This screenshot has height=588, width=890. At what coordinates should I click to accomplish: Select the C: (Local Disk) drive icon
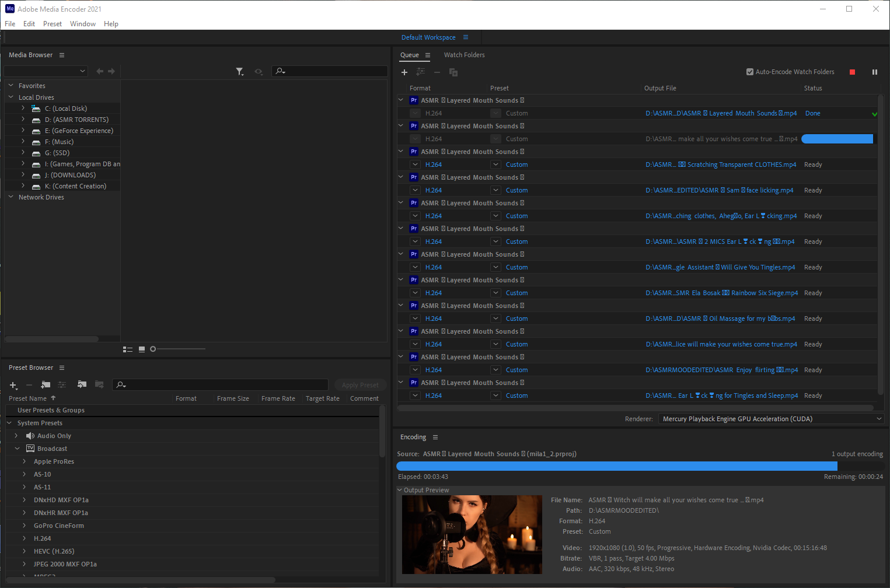36,109
